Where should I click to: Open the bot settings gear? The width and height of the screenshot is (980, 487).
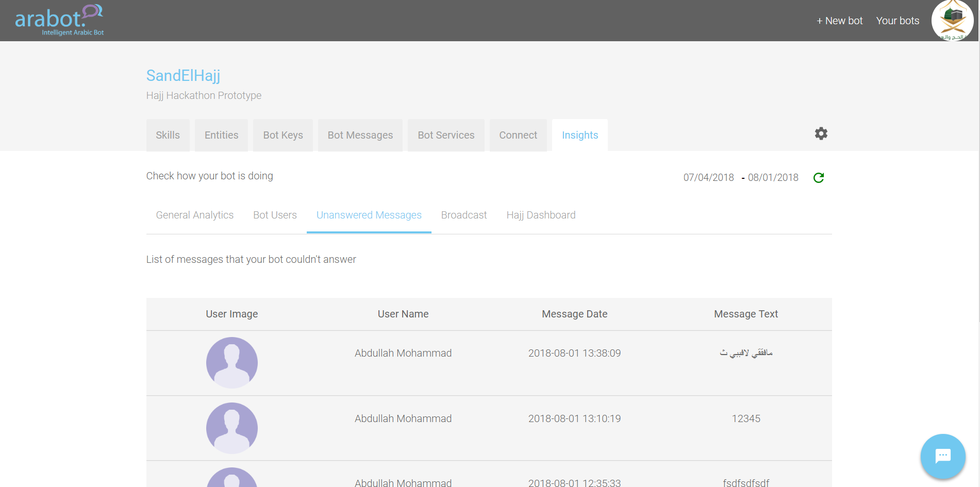pos(821,134)
